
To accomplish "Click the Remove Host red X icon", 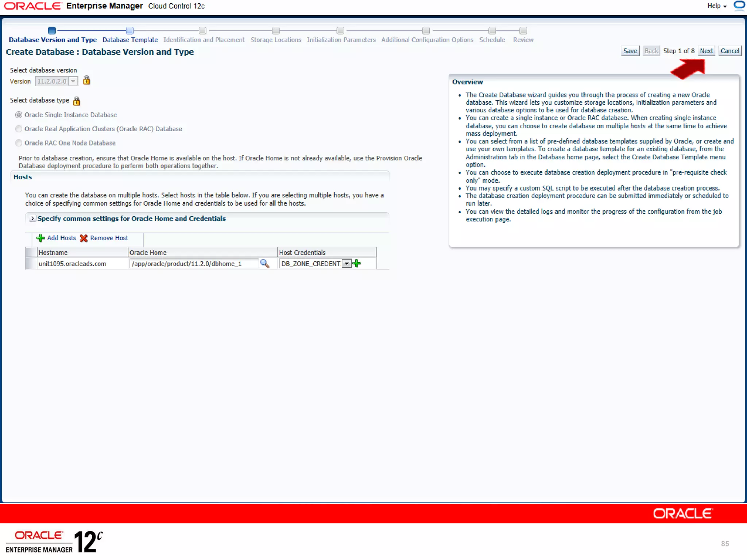I will pos(84,238).
